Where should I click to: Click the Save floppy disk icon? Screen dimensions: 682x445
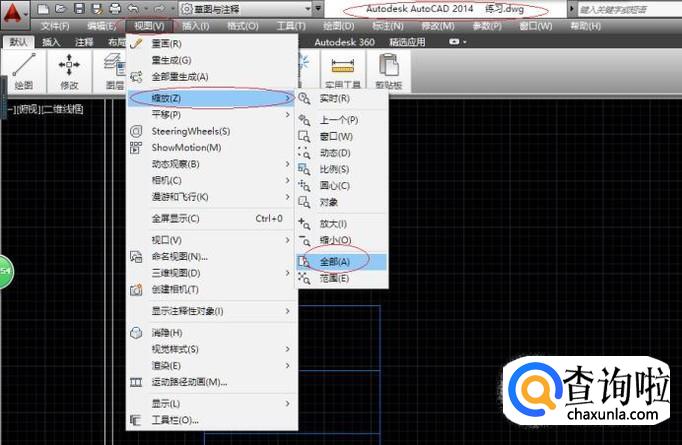click(79, 8)
